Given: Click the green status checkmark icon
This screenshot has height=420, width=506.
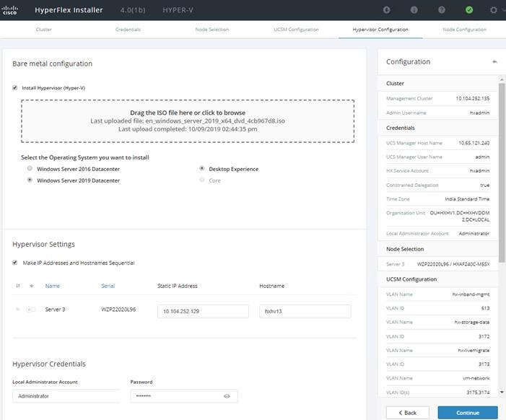Looking at the screenshot, I should coord(469,10).
